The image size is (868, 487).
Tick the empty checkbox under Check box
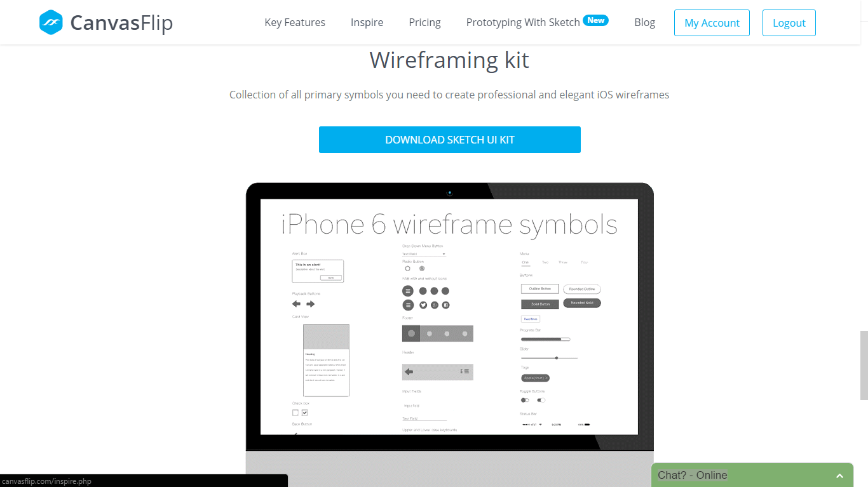295,413
